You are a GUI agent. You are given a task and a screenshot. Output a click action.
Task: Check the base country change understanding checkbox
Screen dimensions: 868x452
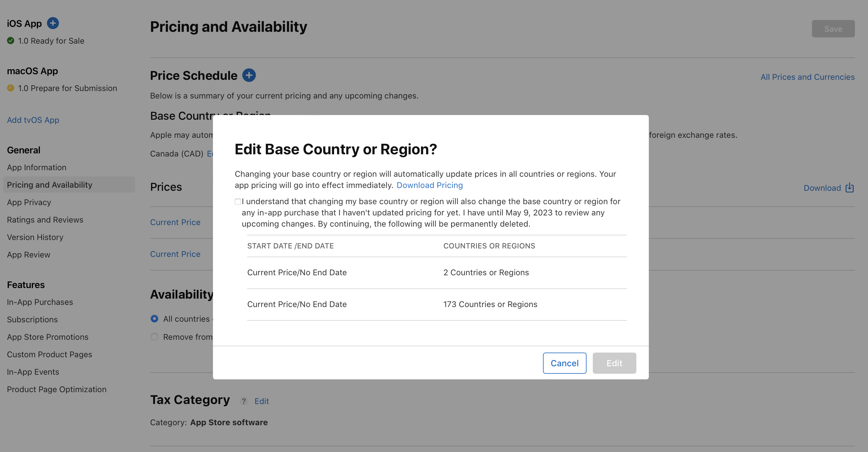pos(237,201)
